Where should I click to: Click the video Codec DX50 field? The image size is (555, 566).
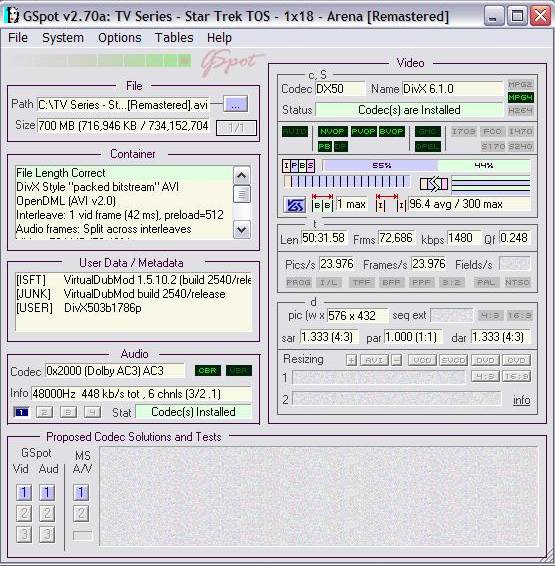340,89
